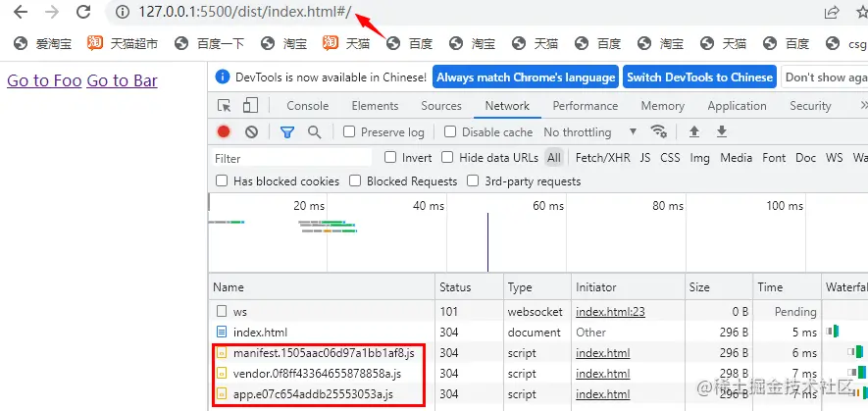Follow the Go to Foo link
Screen dimensions: 868x411
point(44,80)
